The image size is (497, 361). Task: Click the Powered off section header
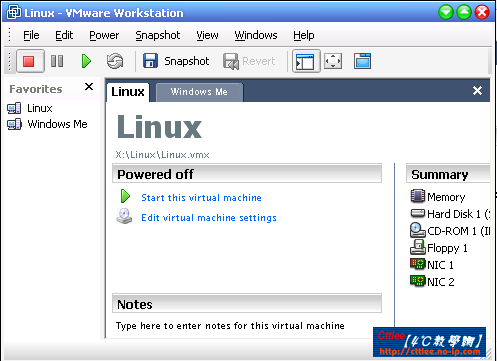[247, 174]
